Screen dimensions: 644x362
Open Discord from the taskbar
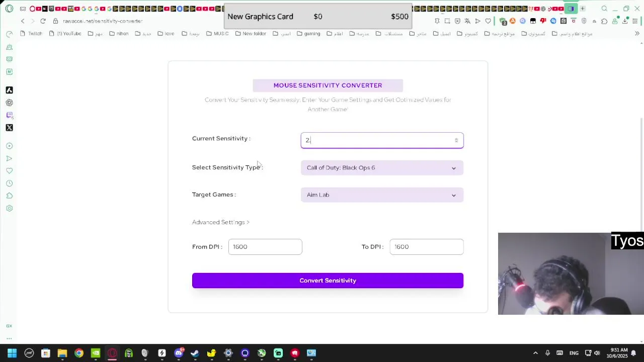[x=178, y=353]
